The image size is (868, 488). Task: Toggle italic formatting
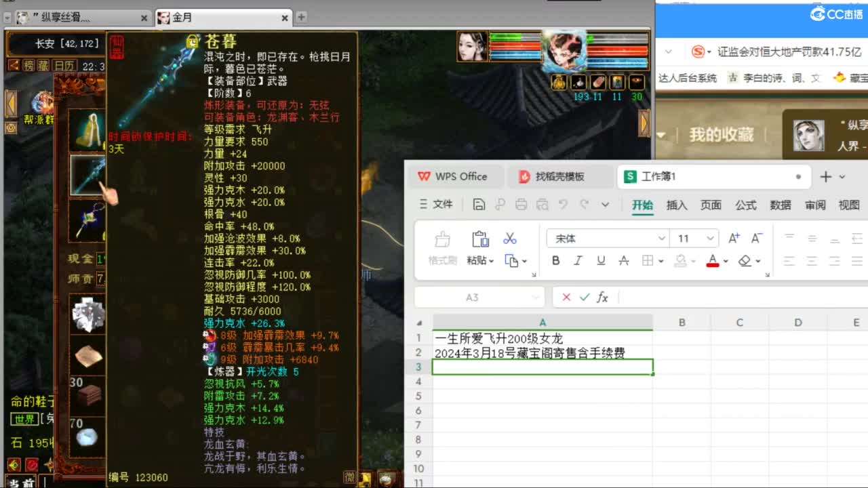coord(578,261)
